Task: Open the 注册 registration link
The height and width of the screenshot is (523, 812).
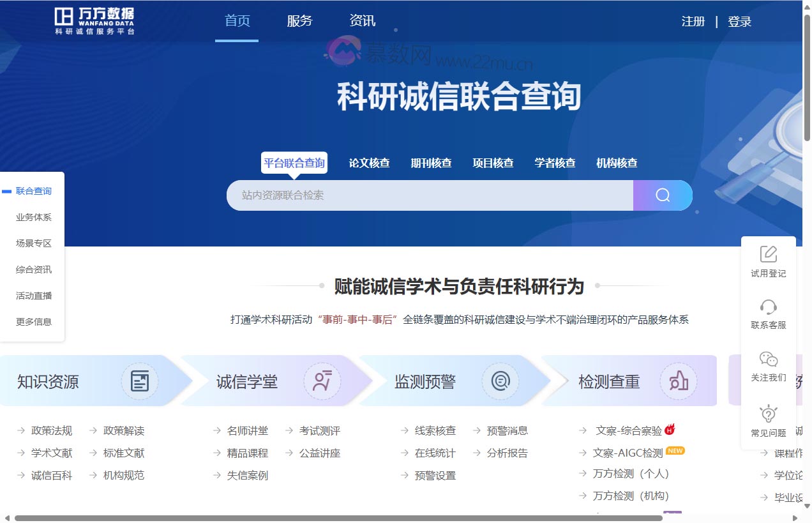Action: pyautogui.click(x=693, y=20)
